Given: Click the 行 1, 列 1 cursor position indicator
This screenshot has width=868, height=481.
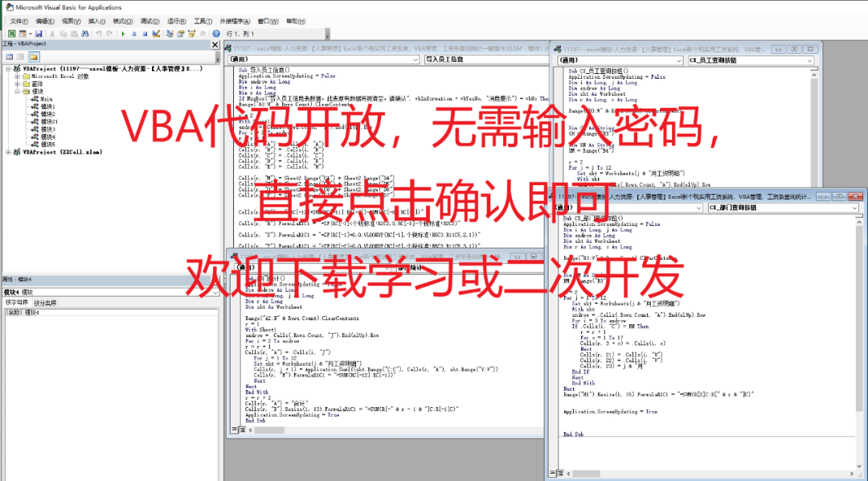Looking at the screenshot, I should (240, 34).
